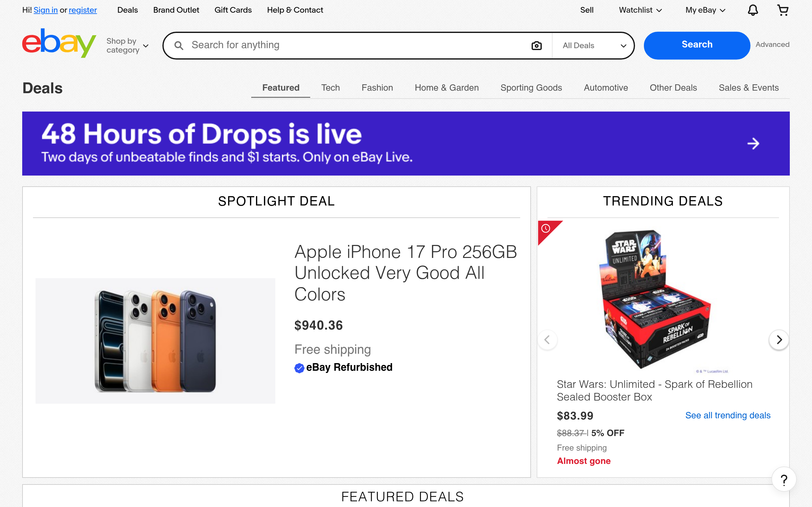
Task: Click the Search button
Action: [x=697, y=44]
